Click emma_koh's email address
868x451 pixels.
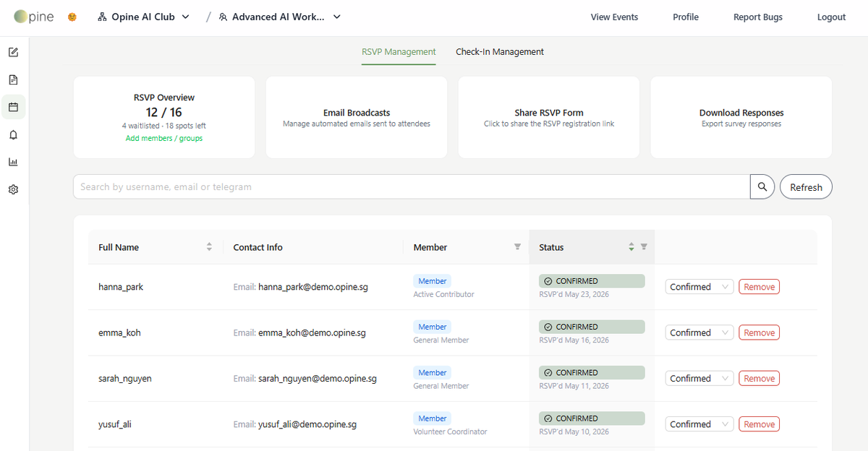pos(312,332)
